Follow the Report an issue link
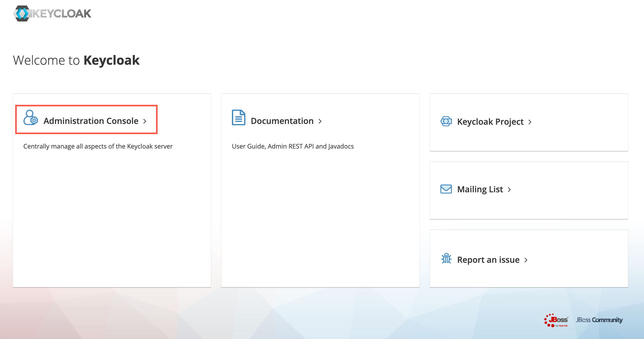 [488, 260]
